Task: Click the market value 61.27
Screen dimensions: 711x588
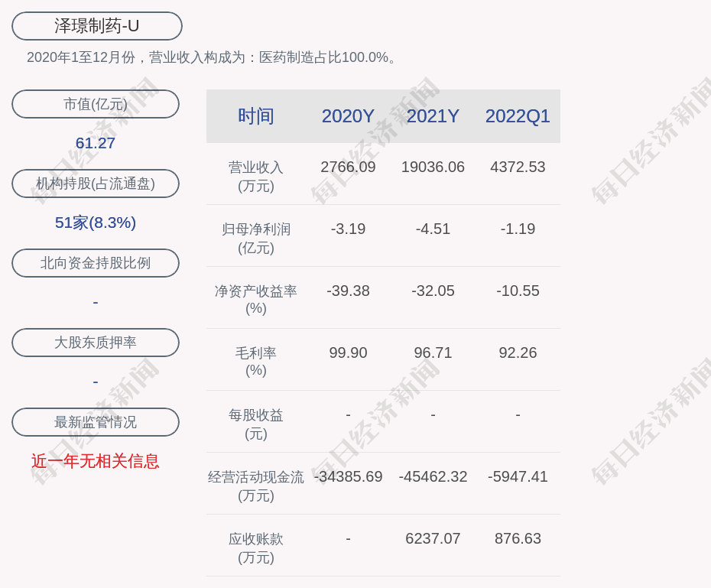Action: point(96,143)
